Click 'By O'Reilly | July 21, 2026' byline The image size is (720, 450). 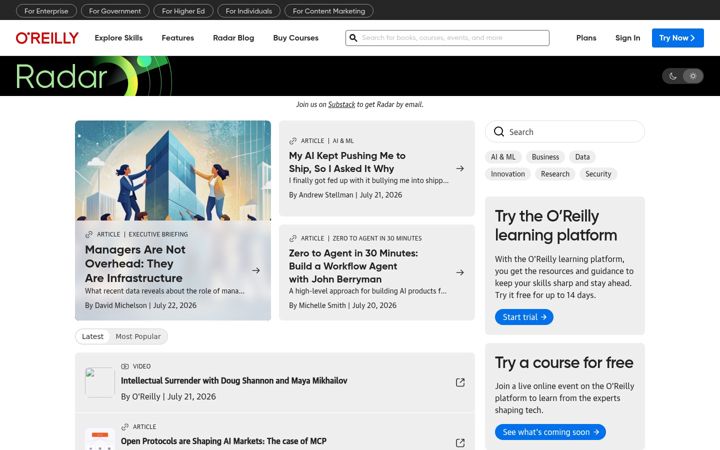tap(168, 396)
